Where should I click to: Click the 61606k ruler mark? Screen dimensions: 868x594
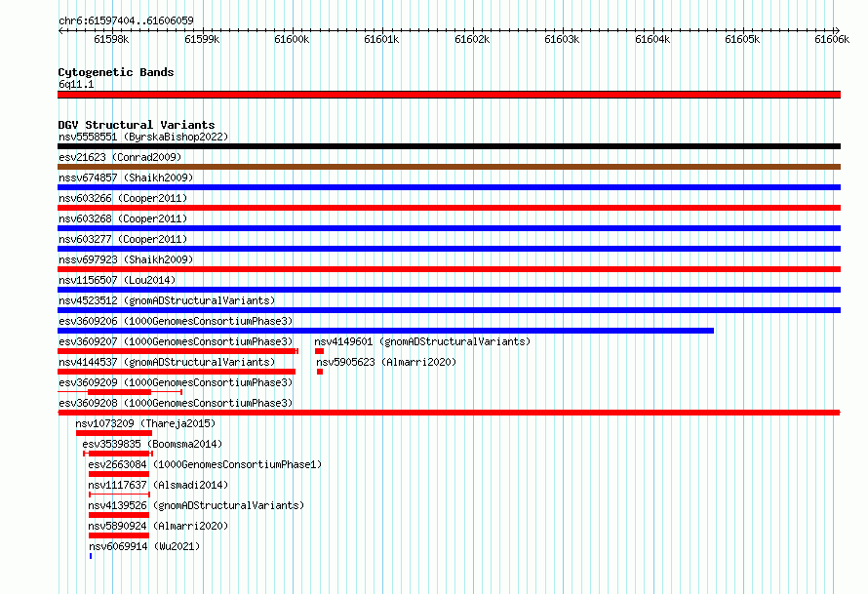tap(832, 39)
